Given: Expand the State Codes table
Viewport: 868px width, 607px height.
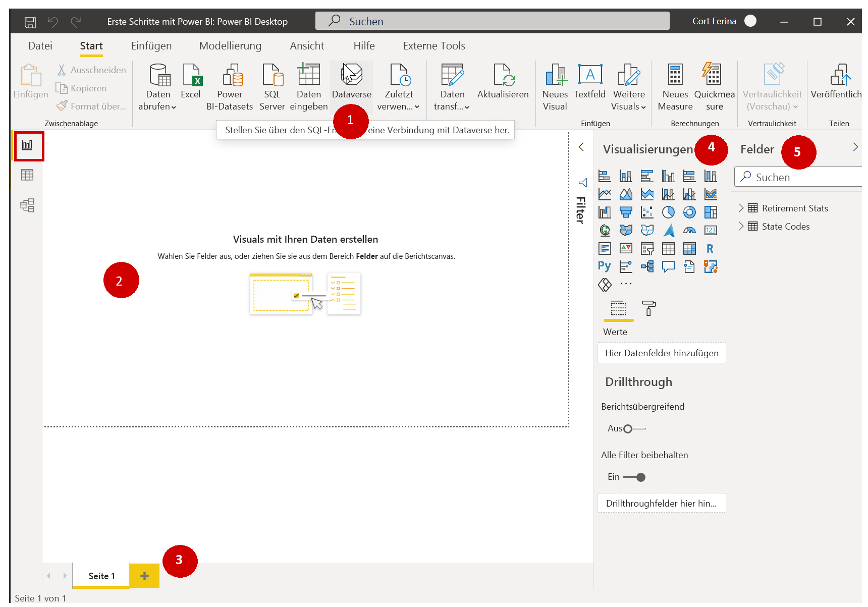Looking at the screenshot, I should (741, 226).
